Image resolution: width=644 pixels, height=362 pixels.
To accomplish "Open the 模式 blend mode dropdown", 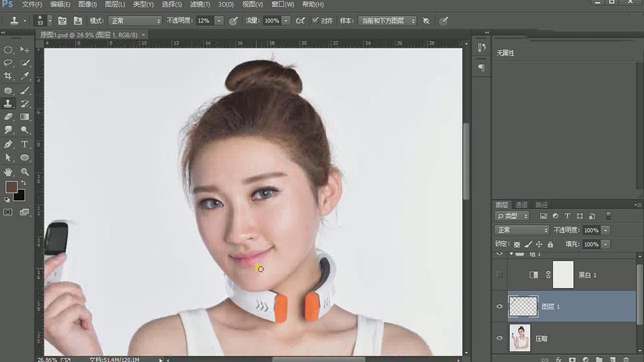I will [135, 21].
